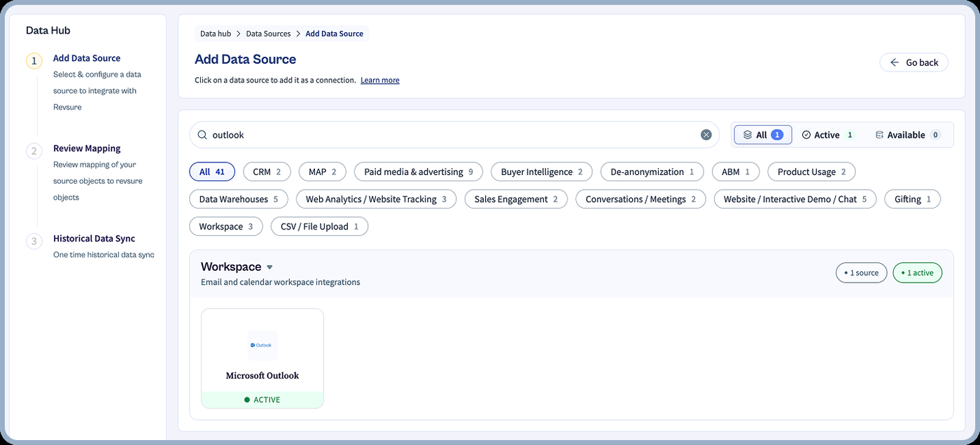
Task: Click the Data Hub sidebar title
Action: point(48,30)
